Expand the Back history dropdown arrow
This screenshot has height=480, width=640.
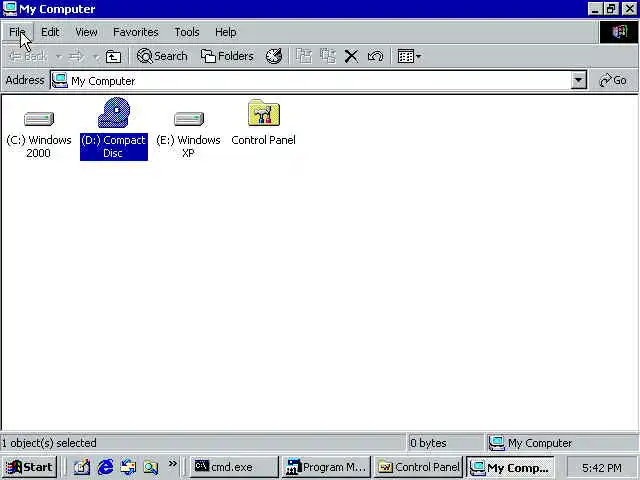[59, 56]
